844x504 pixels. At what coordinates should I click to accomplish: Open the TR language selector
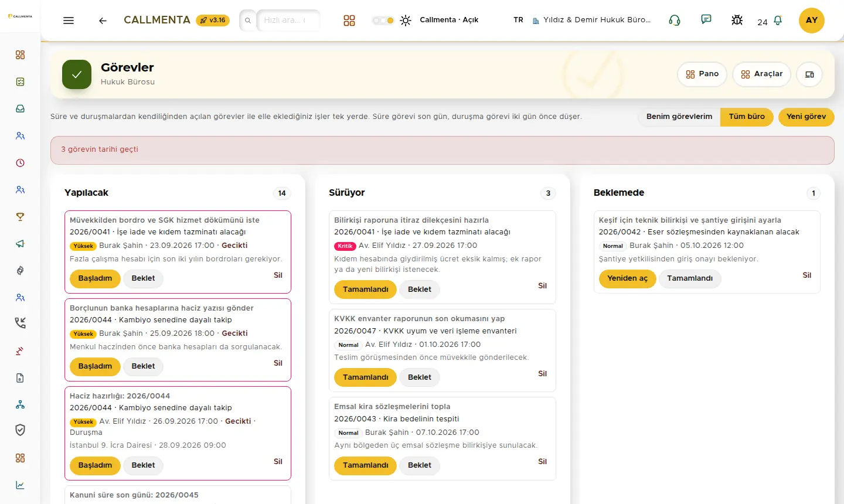point(518,20)
